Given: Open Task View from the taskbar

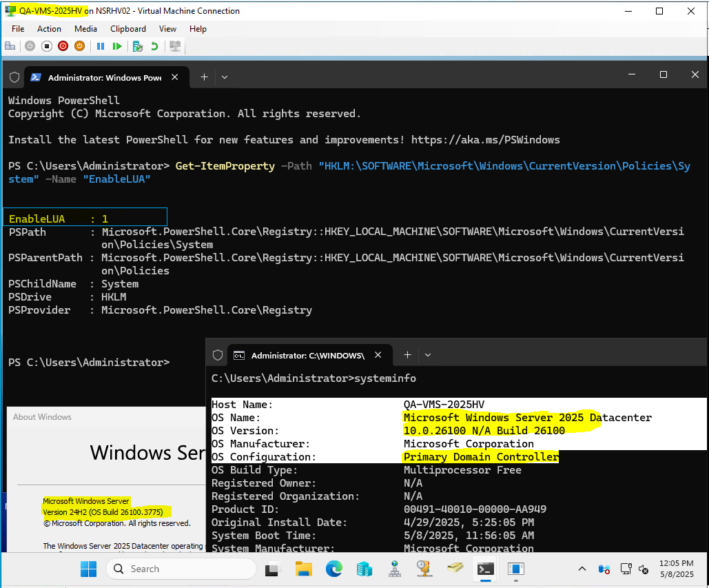Looking at the screenshot, I should [x=273, y=569].
